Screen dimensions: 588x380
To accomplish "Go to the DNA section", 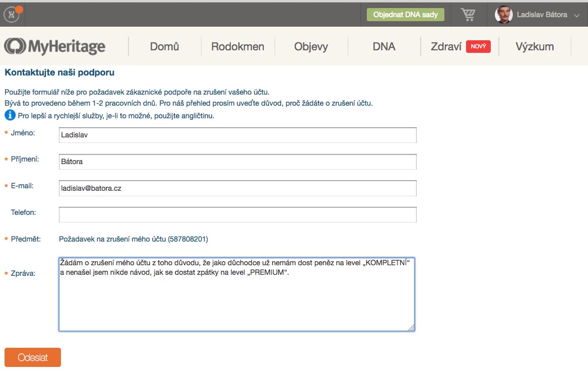I will pos(384,46).
